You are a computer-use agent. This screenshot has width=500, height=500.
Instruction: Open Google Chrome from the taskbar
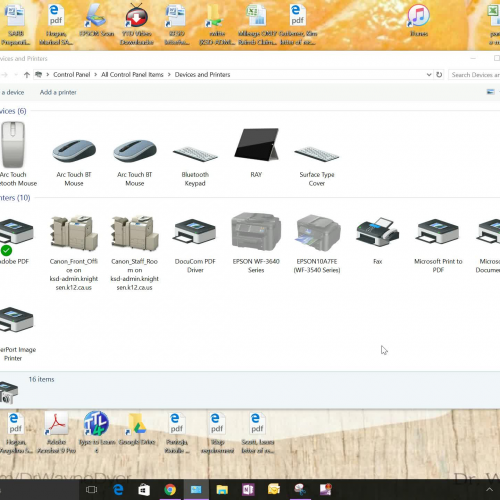coord(170,489)
